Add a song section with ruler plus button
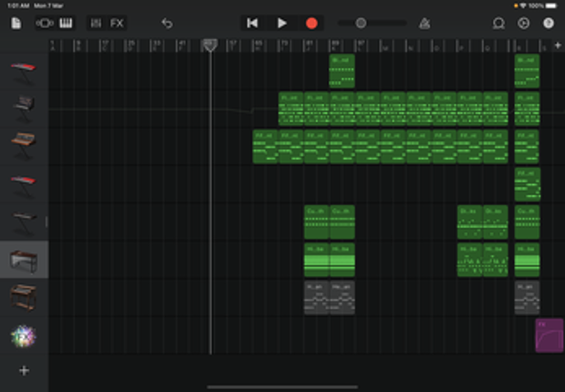This screenshot has height=392, width=565. 558,45
